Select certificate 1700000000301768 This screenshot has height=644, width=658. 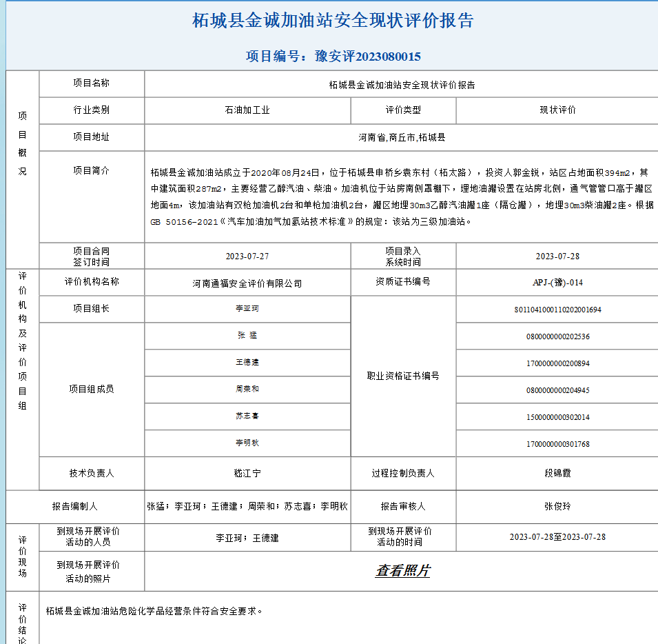click(x=557, y=444)
